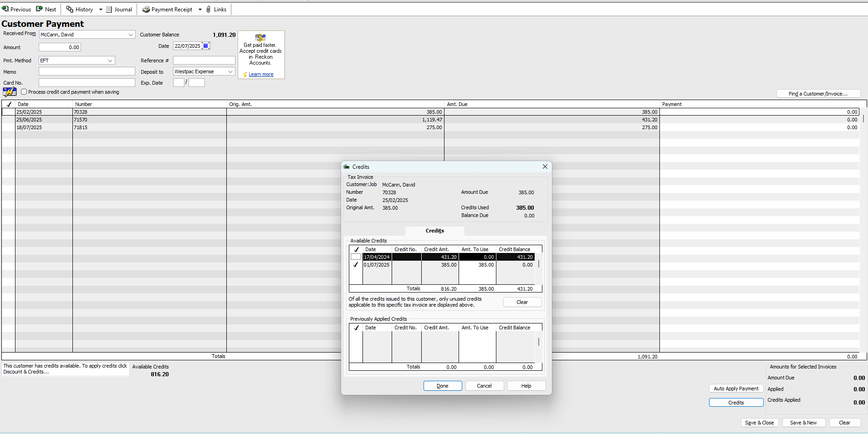Open Help in Credits dialog
The image size is (868, 434).
click(526, 386)
